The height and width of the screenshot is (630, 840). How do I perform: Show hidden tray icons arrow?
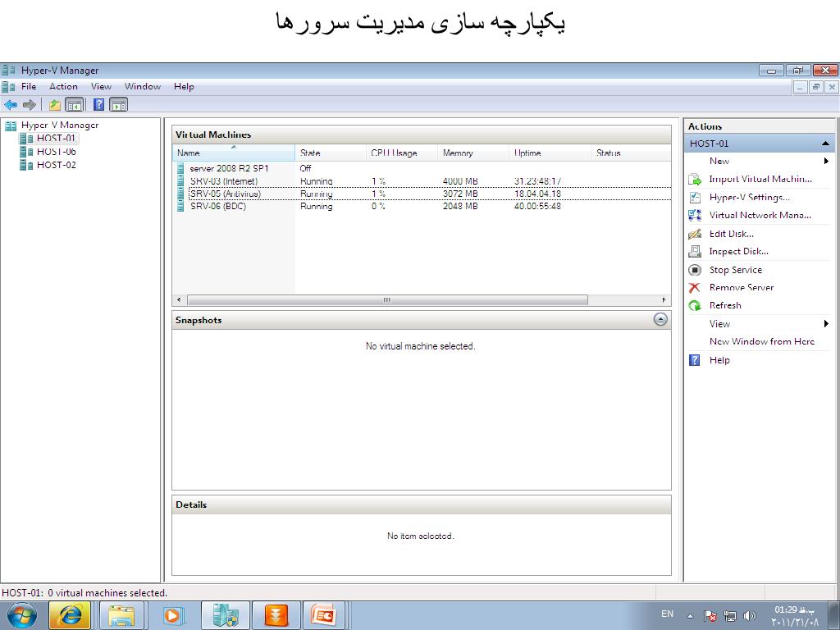pyautogui.click(x=690, y=616)
